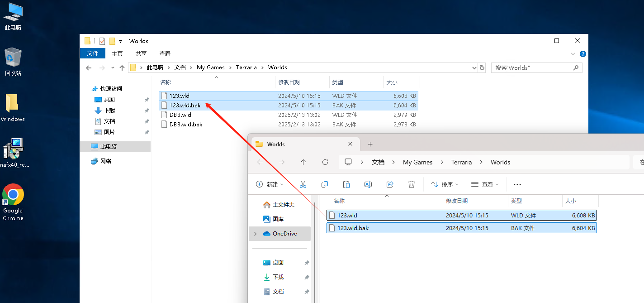Image resolution: width=644 pixels, height=303 pixels.
Task: Open the 文件 menu tab
Action: point(93,53)
